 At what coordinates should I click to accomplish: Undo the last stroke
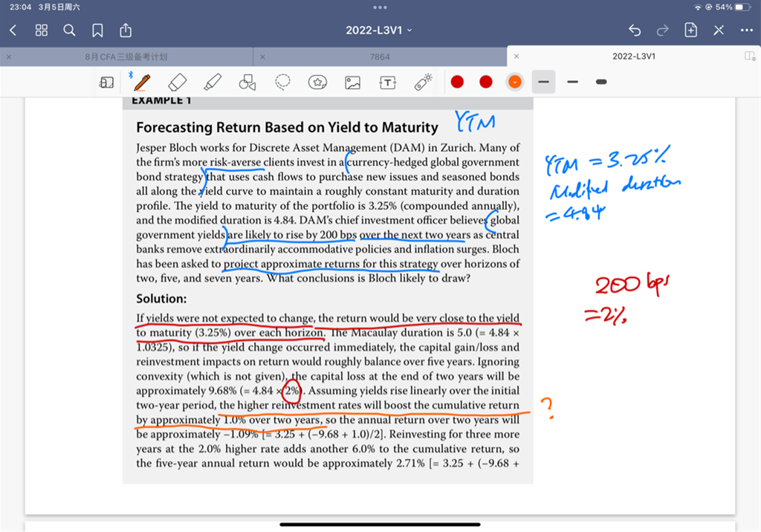tap(635, 30)
